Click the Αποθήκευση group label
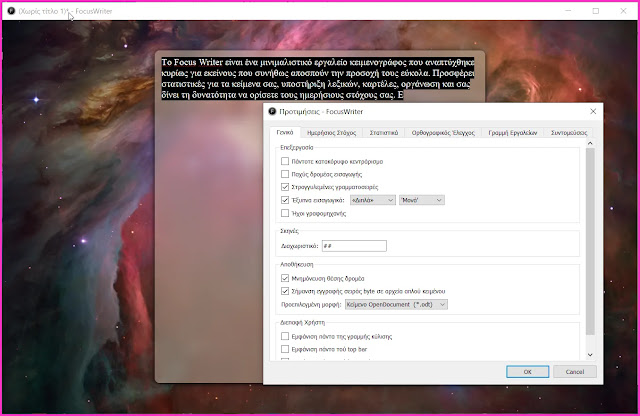 (x=297, y=264)
